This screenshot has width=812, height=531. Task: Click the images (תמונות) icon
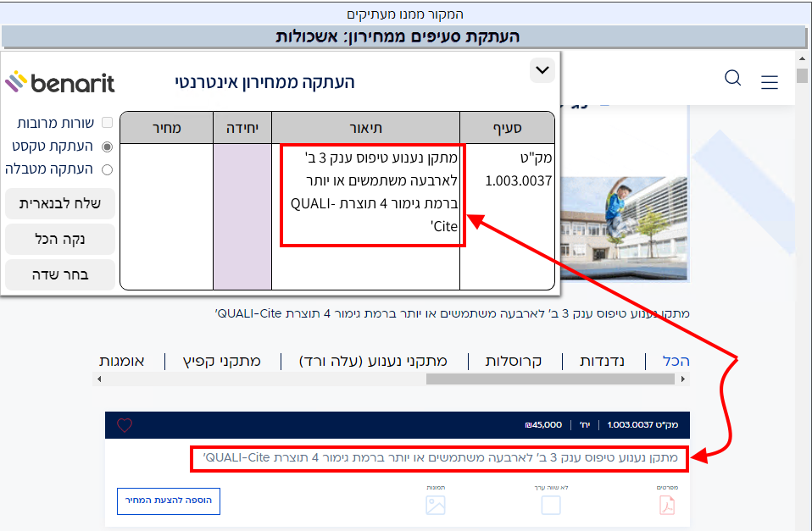pyautogui.click(x=435, y=505)
